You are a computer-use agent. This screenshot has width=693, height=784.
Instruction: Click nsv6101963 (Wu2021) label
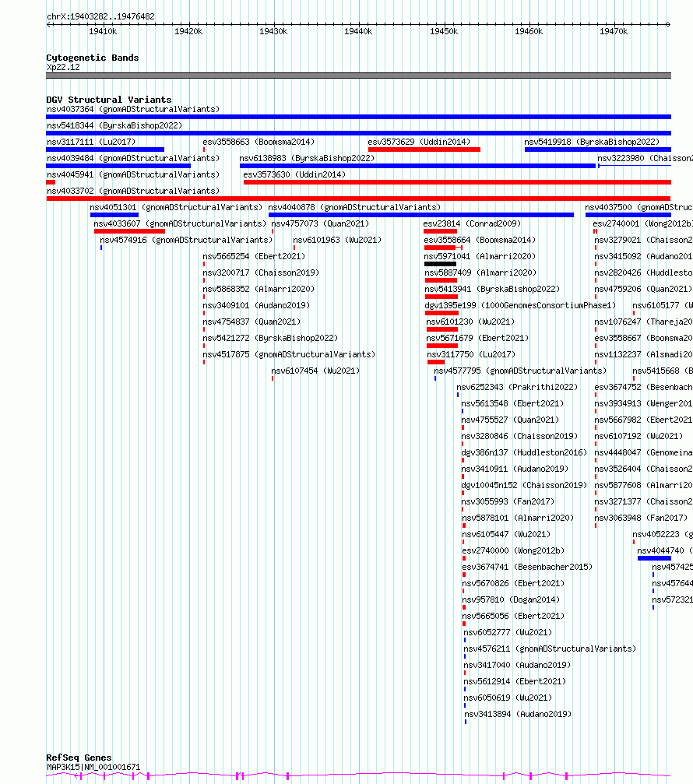(x=337, y=240)
